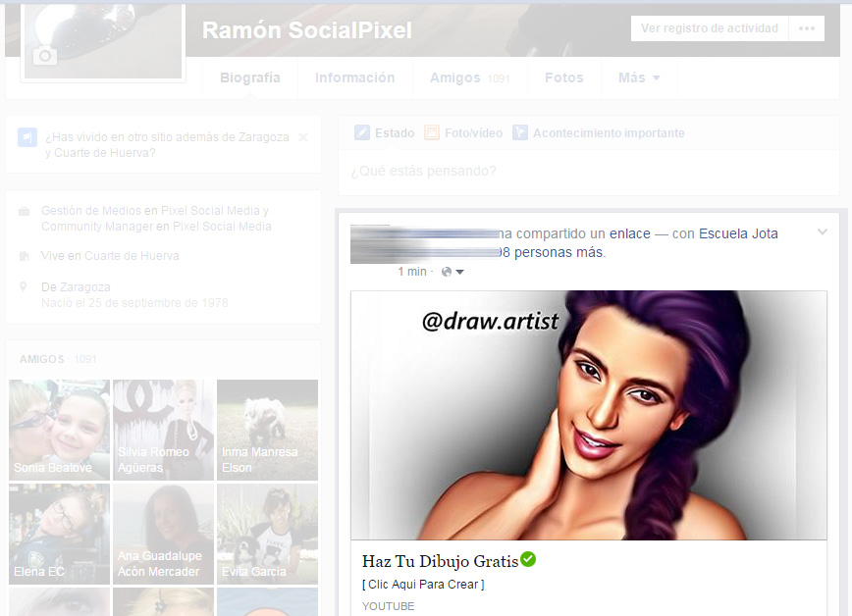Click the YOUTUBE source label
This screenshot has width=852, height=616.
(x=388, y=606)
